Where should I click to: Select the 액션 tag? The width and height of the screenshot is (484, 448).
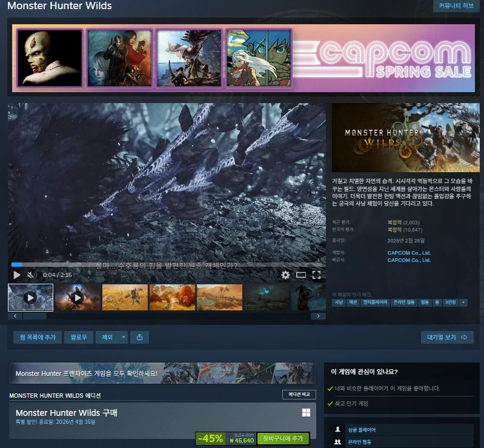coord(353,303)
